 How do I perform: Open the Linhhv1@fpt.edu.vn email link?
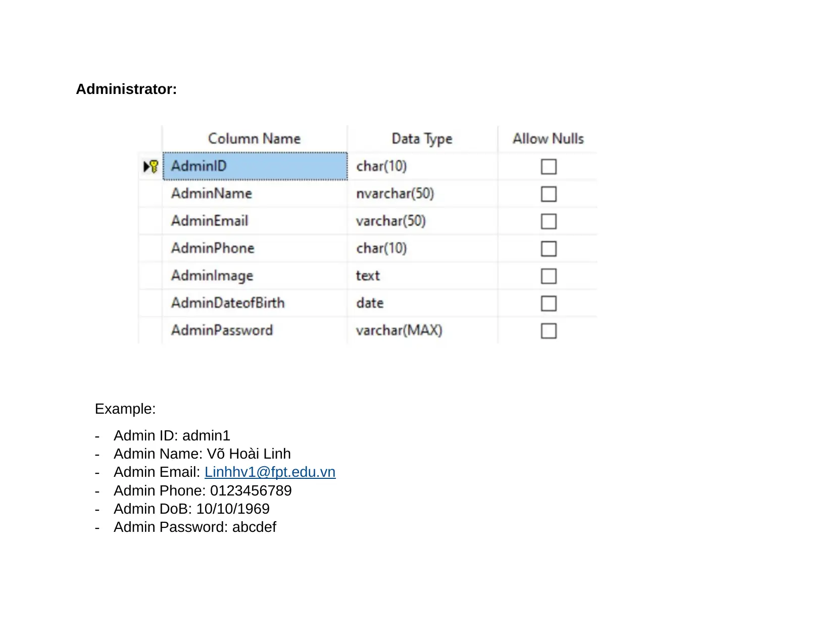(x=270, y=472)
